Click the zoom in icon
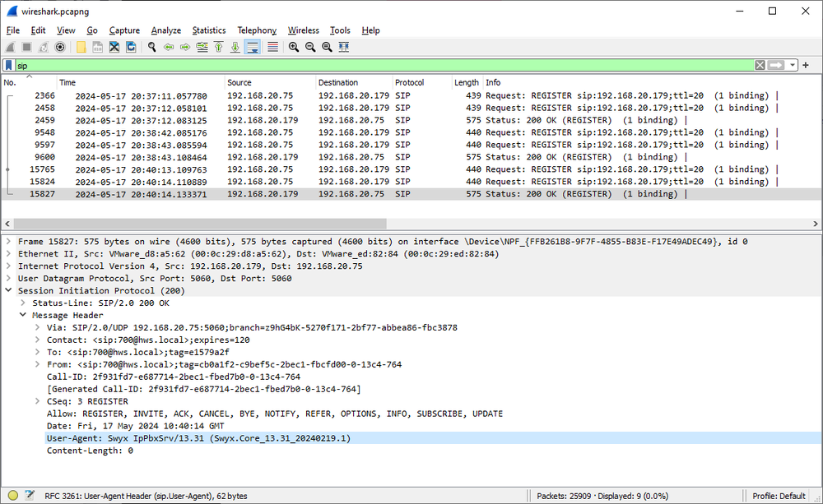The height and width of the screenshot is (504, 823). coord(294,47)
